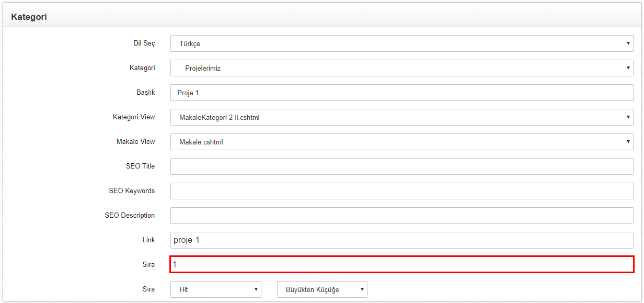Focus the empty SEO Keywords input
Image resolution: width=644 pixels, height=303 pixels.
tap(402, 191)
